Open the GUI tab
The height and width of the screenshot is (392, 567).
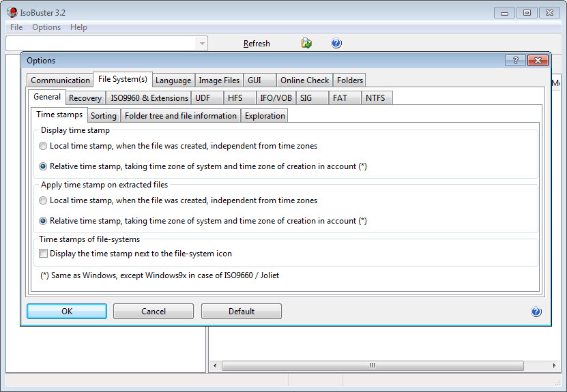pos(260,80)
